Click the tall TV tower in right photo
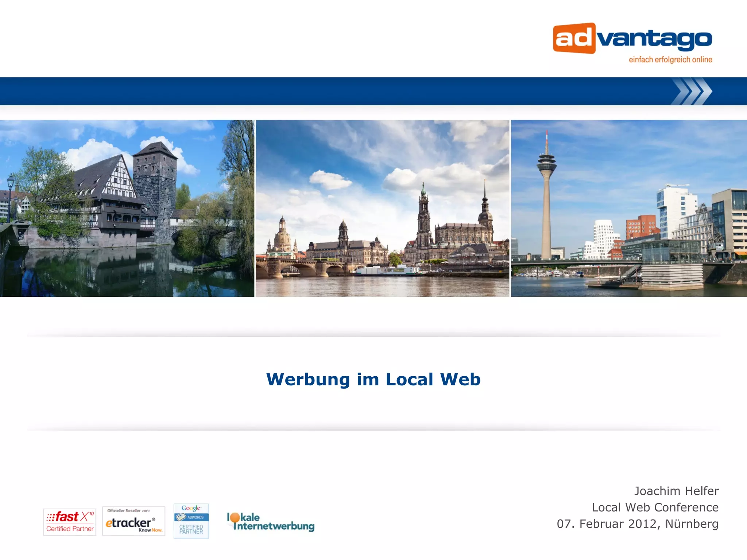The image size is (747, 560). (546, 204)
